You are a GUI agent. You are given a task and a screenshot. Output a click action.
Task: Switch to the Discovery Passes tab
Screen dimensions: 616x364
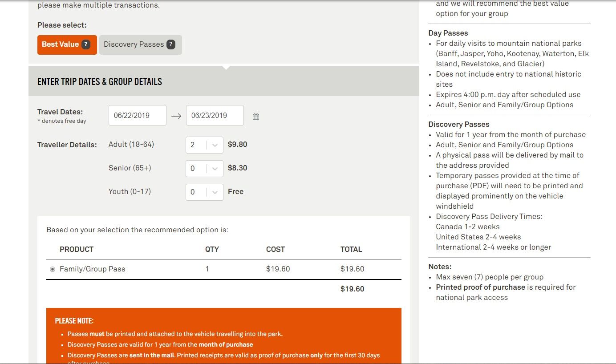click(134, 44)
